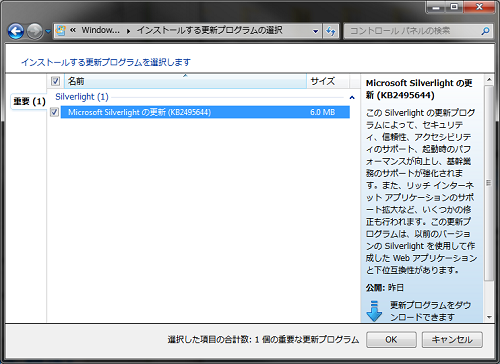
Task: Open the recent pages dropdown beside the forward arrow
Action: [48, 32]
